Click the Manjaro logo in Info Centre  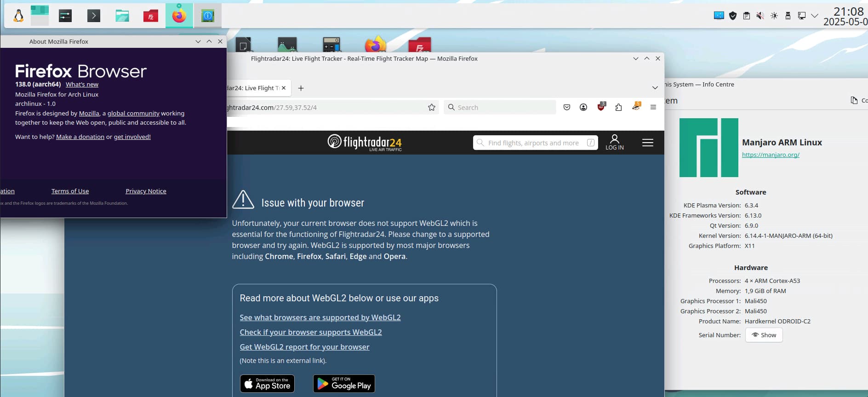tap(709, 148)
